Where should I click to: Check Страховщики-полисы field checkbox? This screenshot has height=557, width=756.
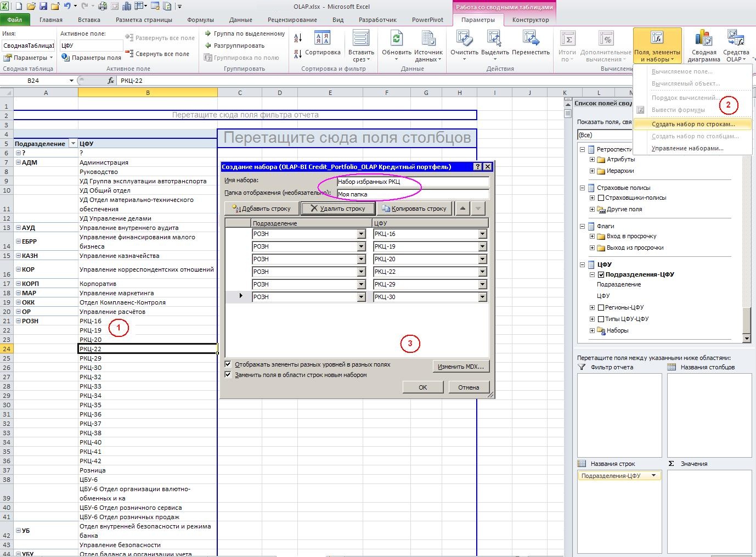601,198
